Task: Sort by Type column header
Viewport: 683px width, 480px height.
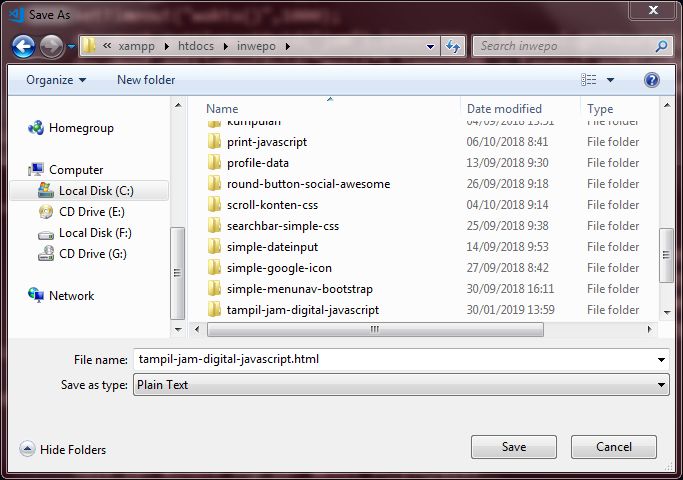Action: point(600,109)
